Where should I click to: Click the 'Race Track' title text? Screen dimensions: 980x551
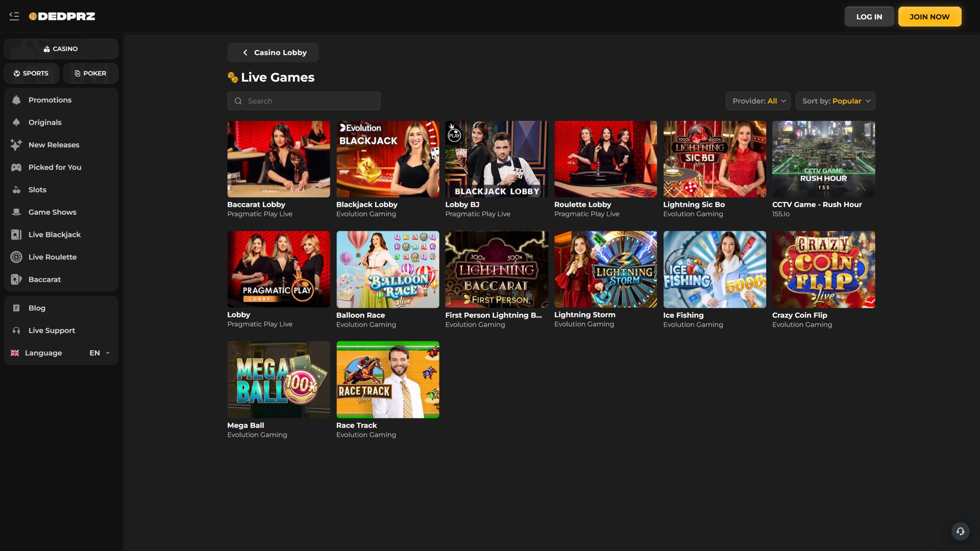[356, 425]
